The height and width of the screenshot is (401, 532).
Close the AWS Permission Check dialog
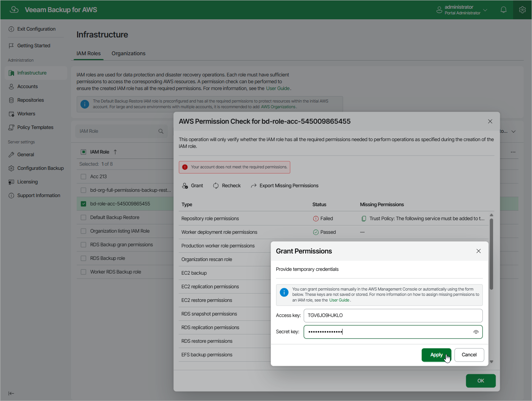click(490, 121)
